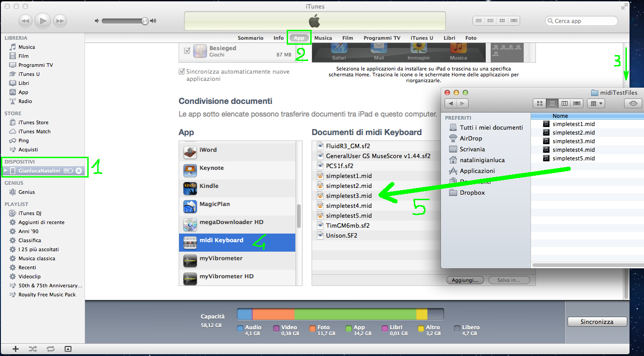Switch iTunes to grid view
This screenshot has width=644, height=356.
[x=502, y=21]
